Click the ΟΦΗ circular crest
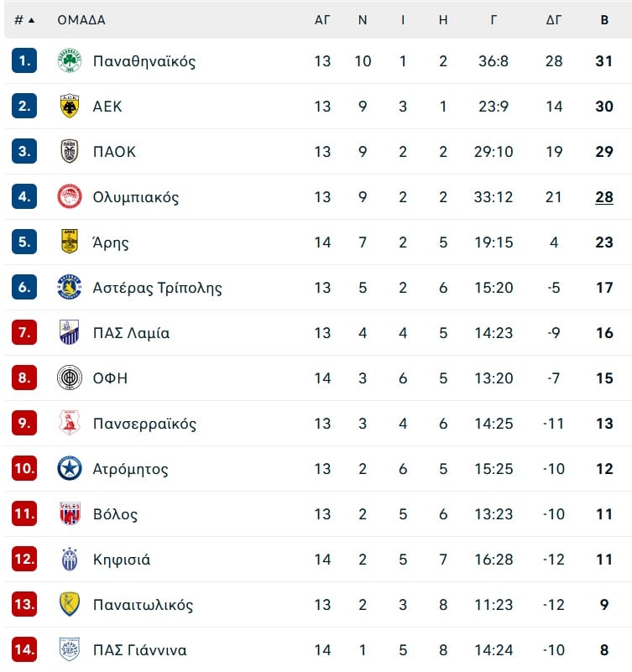This screenshot has width=632, height=672. (69, 378)
